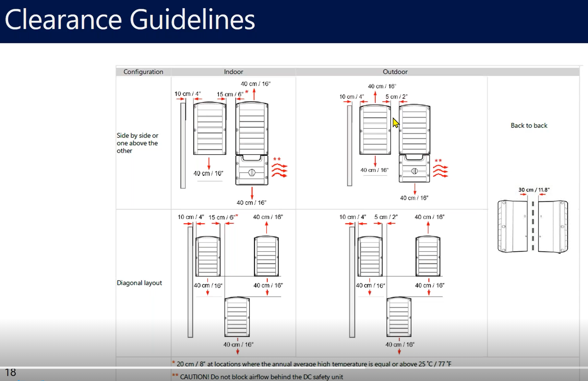Viewport: 588px width, 381px height.
Task: Click outdoor heat airflow waves icon
Action: [x=440, y=171]
